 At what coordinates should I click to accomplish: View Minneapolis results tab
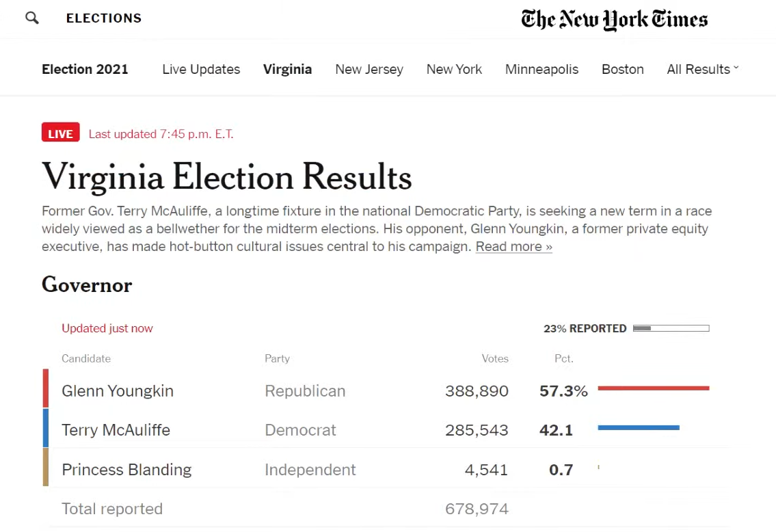coord(541,69)
